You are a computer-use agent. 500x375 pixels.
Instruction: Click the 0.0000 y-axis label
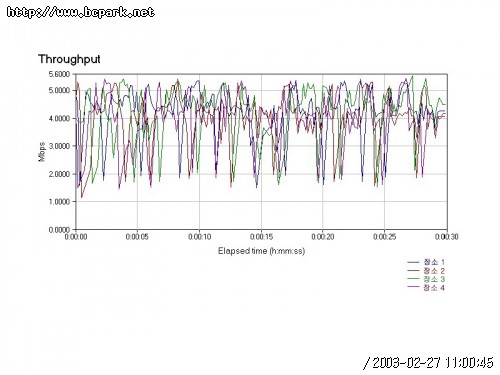59,230
